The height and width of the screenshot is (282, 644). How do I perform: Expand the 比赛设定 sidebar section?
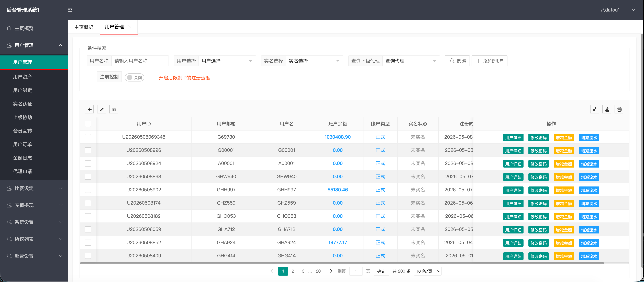tap(61, 188)
